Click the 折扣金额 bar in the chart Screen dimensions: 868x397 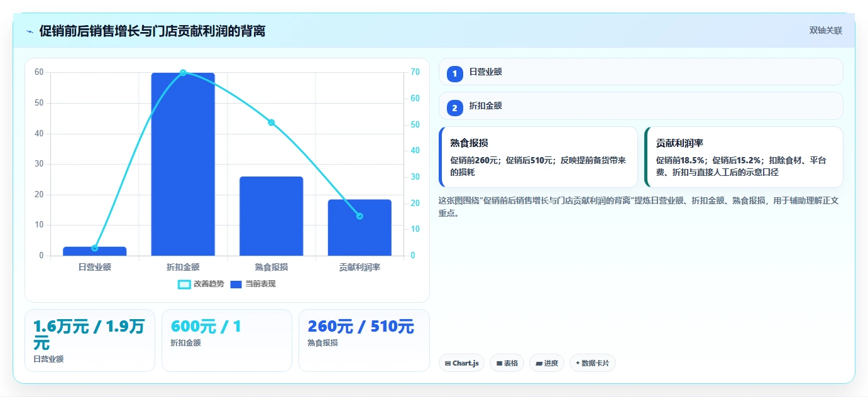point(183,164)
